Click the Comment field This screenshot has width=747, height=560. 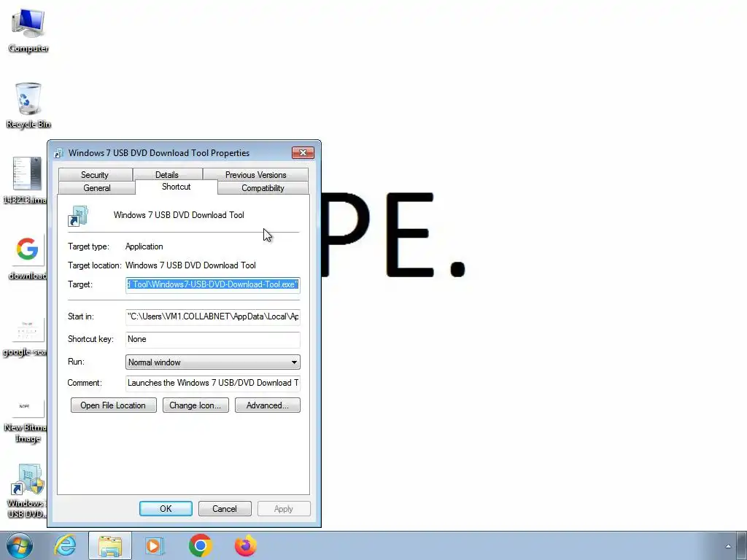click(x=213, y=383)
